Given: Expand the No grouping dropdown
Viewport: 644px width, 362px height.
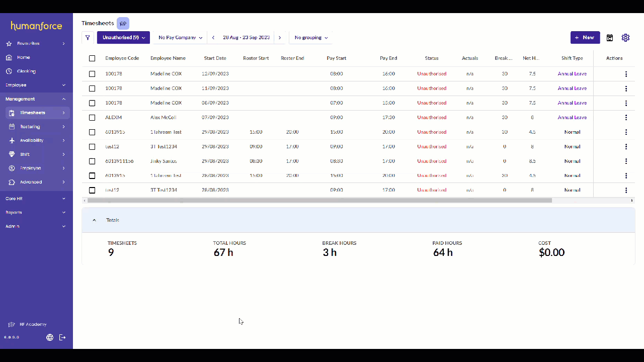Looking at the screenshot, I should [x=311, y=38].
